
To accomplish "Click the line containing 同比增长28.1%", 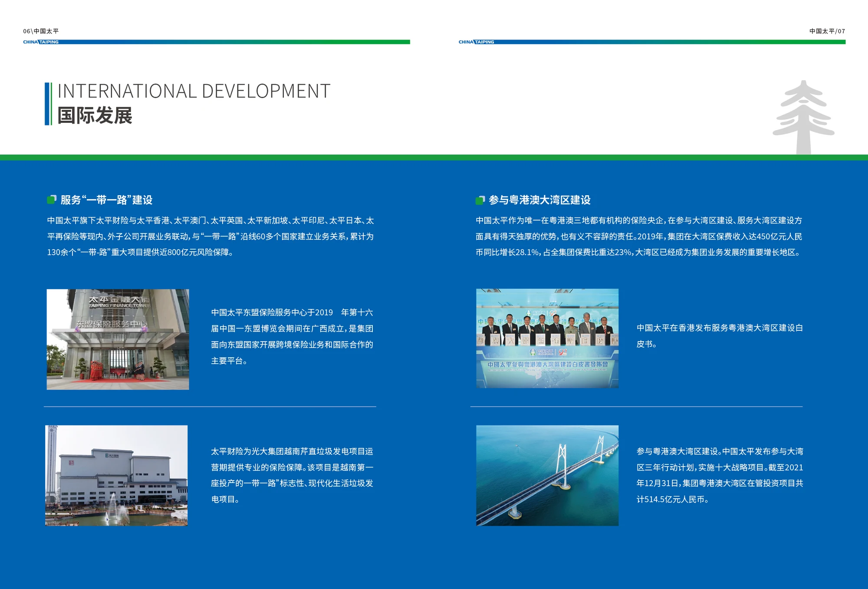I will (x=638, y=252).
